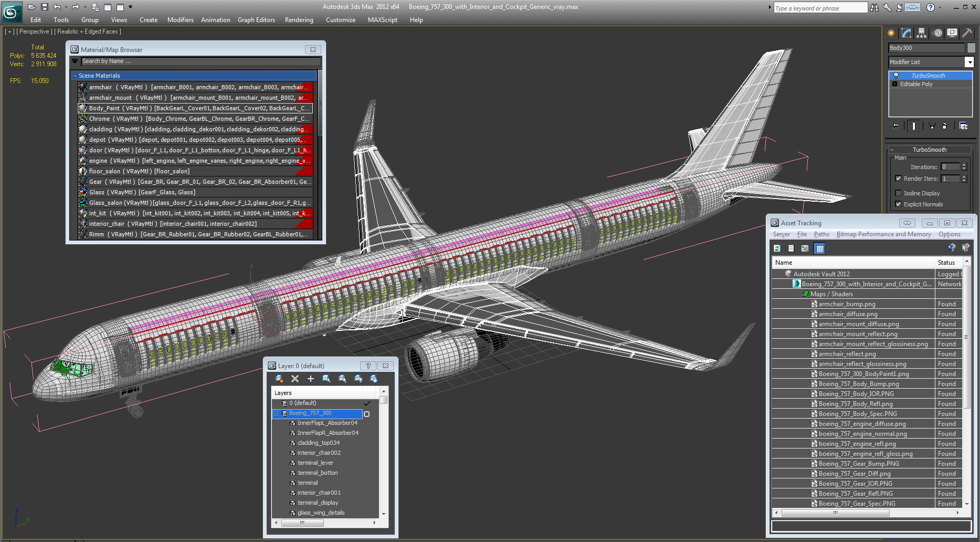This screenshot has width=980, height=542.
Task: Open the Utilities hammer panel tab
Action: tap(967, 33)
